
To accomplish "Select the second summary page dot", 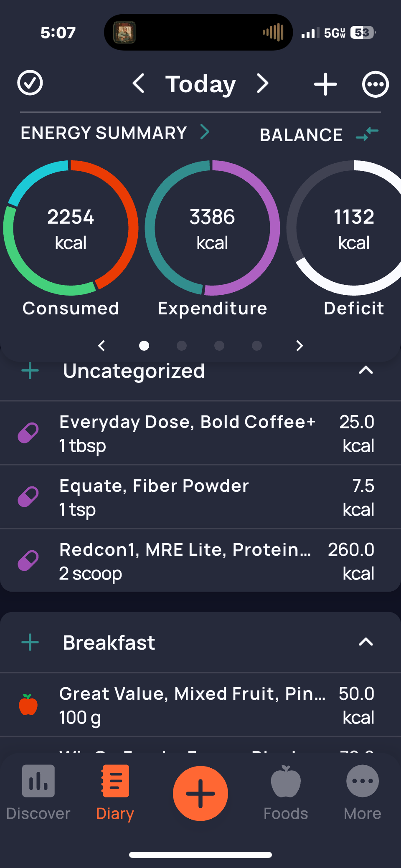I will (182, 346).
